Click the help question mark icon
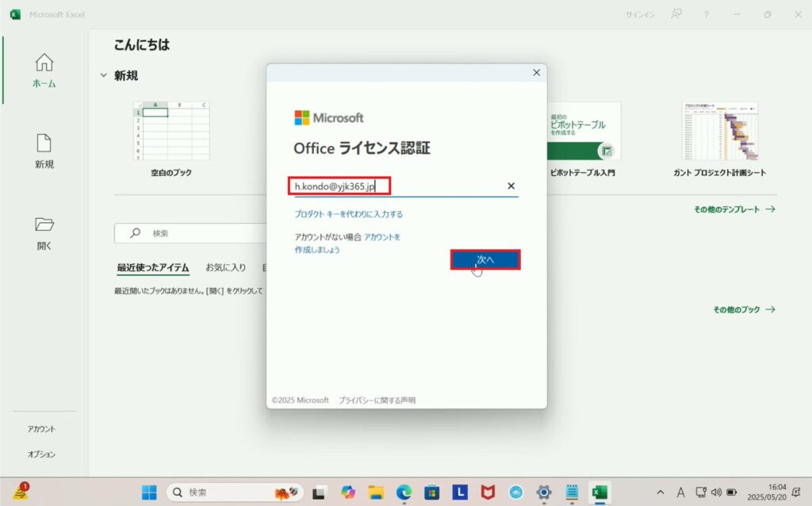The width and height of the screenshot is (812, 506). 707,14
